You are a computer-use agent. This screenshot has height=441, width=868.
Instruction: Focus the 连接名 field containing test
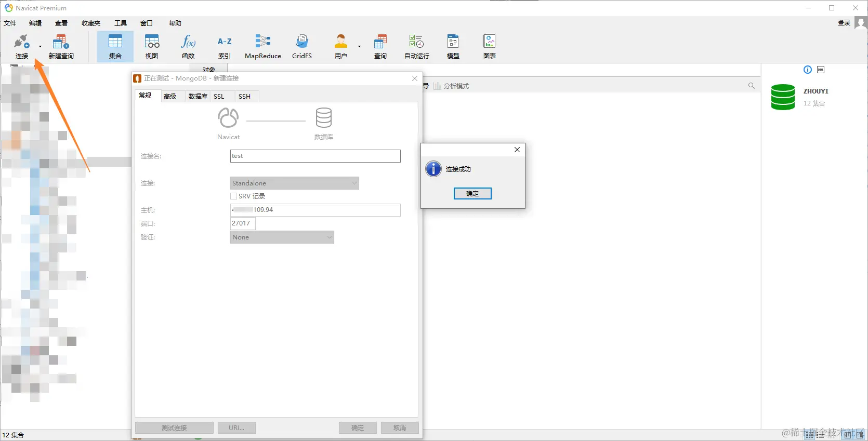tap(315, 156)
